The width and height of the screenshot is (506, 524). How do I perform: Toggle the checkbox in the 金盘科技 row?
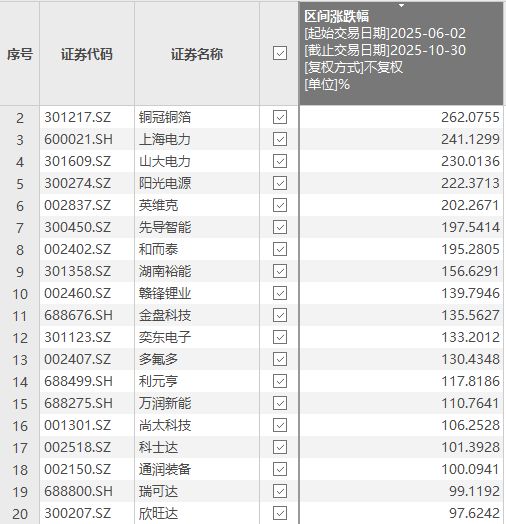tap(280, 315)
